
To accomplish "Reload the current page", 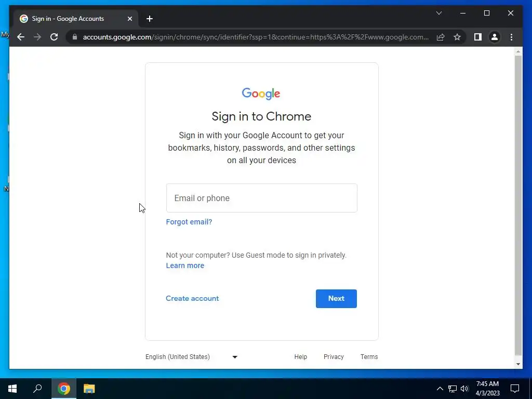I will click(54, 37).
